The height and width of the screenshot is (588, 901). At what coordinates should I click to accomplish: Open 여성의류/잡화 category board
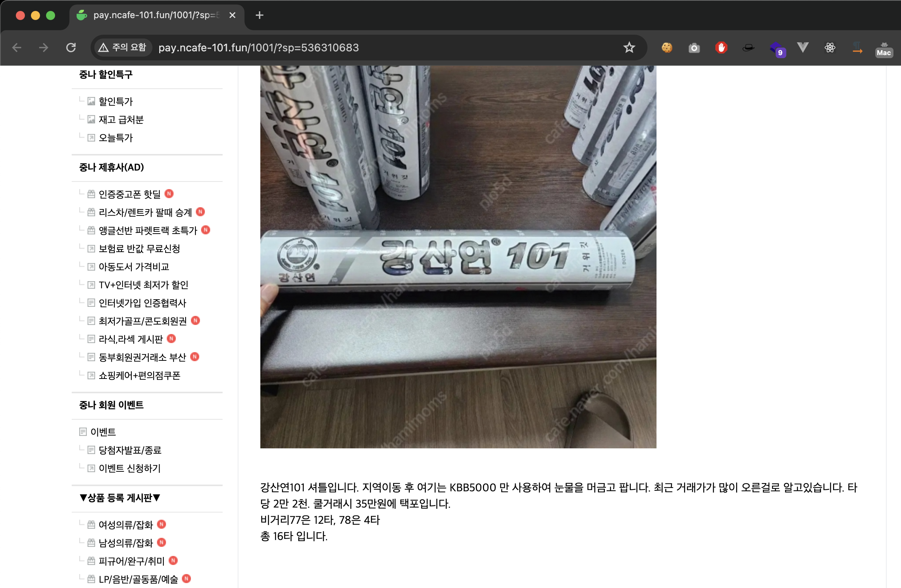tap(125, 525)
